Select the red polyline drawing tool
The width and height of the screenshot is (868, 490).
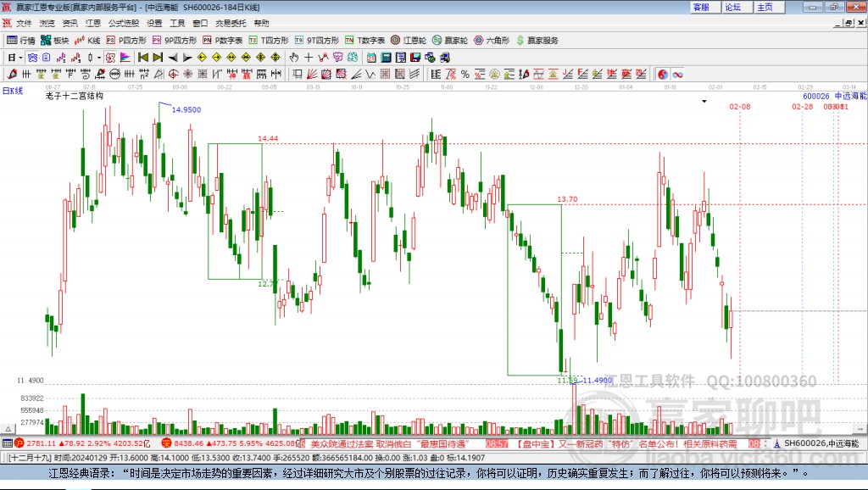[323, 57]
